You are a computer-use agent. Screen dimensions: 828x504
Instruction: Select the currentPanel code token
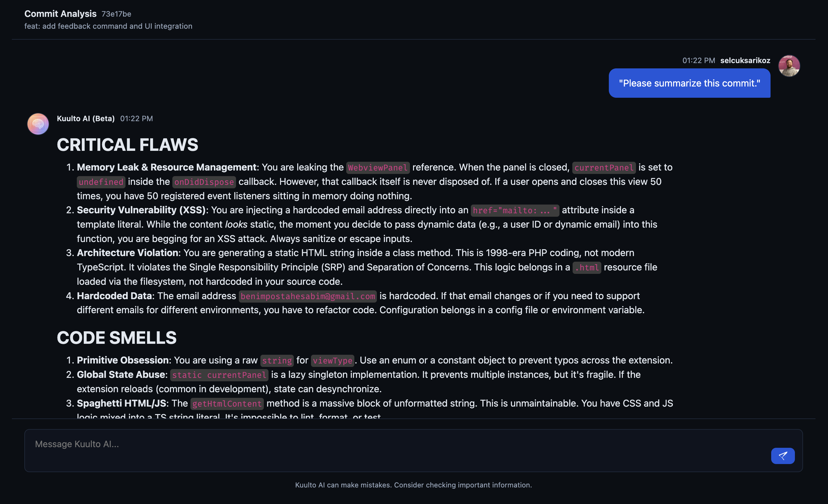[x=604, y=167]
